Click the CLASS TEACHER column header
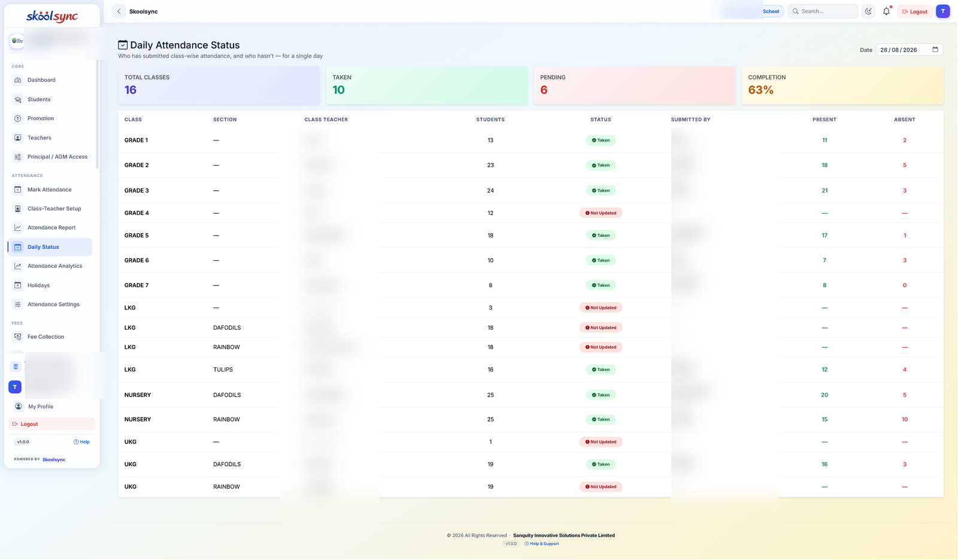The image size is (958, 560). click(x=326, y=120)
